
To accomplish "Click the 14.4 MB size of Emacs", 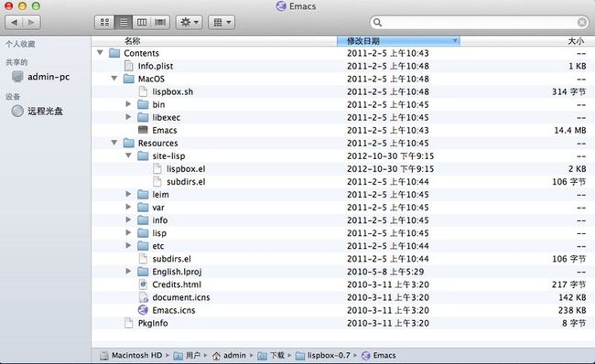I will click(x=570, y=131).
